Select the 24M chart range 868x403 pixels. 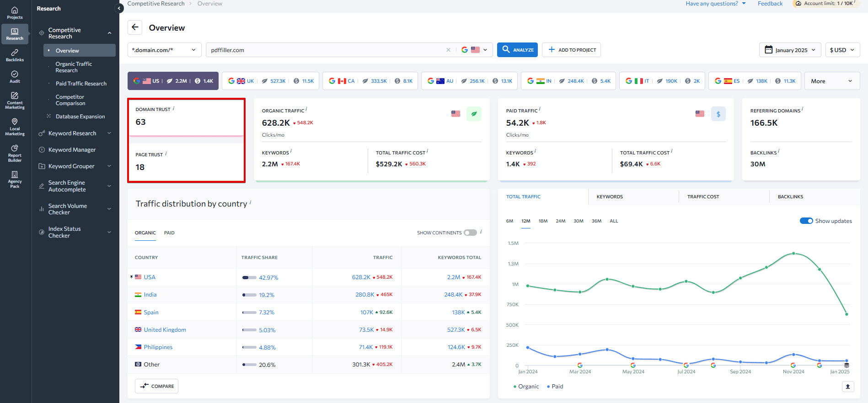560,221
